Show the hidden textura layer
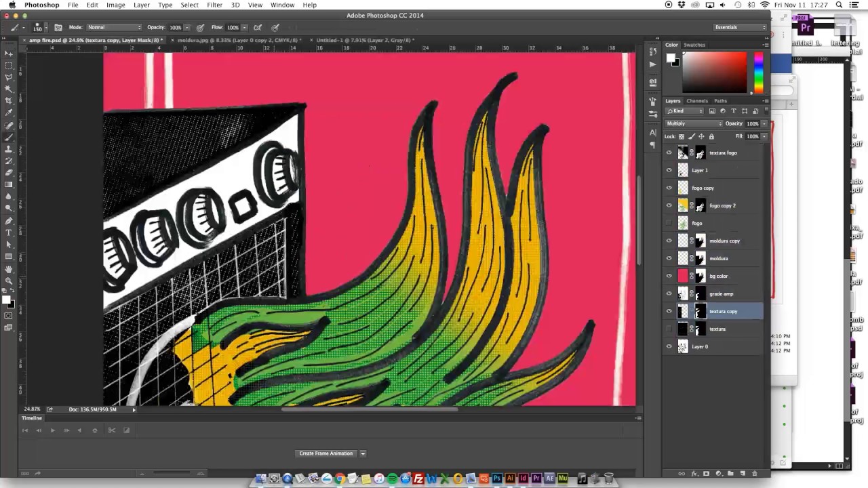This screenshot has height=488, width=868. 669,329
